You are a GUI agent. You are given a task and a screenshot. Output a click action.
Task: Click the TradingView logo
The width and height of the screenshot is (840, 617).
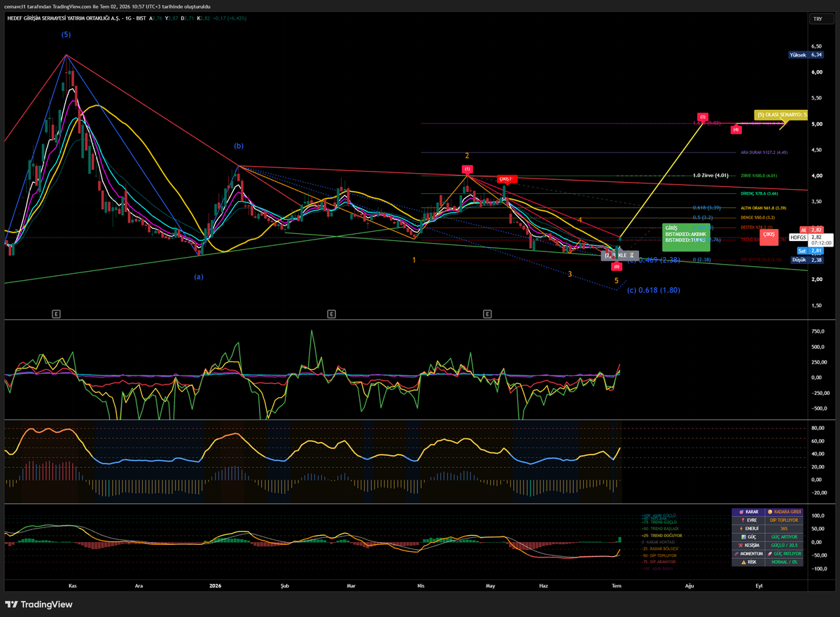pos(41,604)
